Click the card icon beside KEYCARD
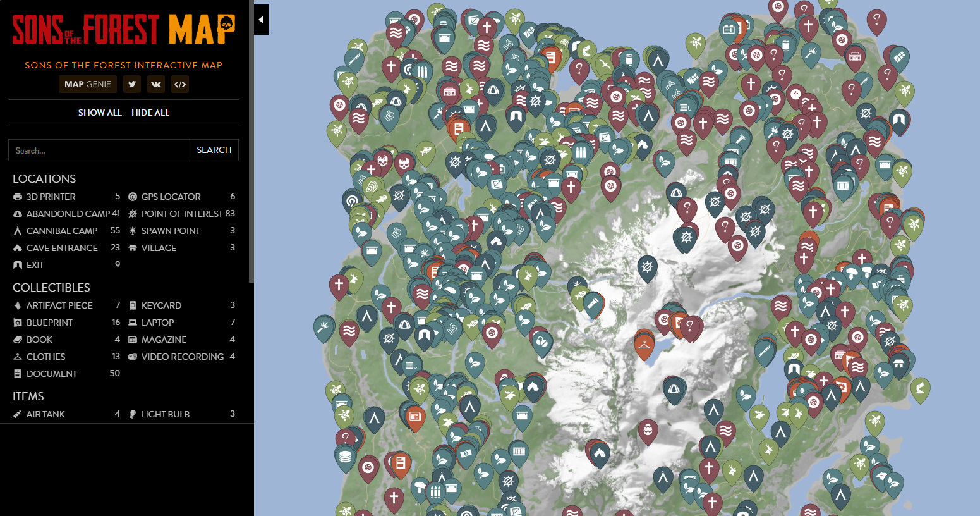The width and height of the screenshot is (980, 516). [x=133, y=305]
